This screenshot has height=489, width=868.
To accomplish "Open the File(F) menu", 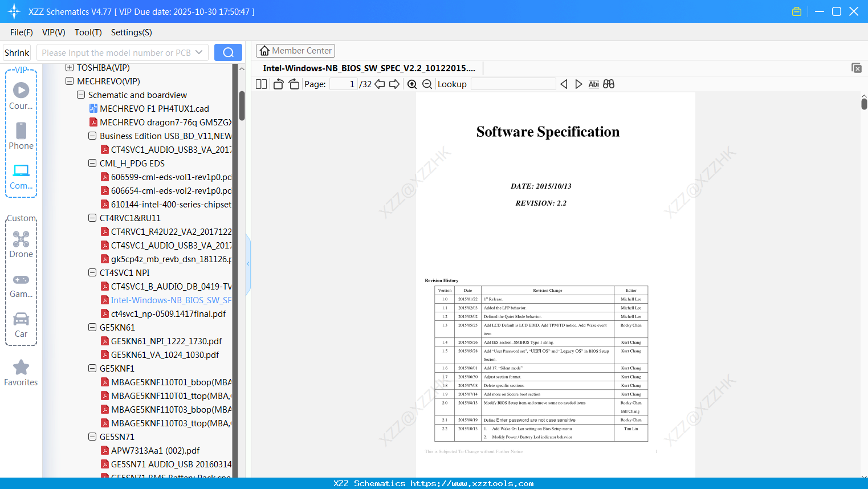I will point(22,32).
